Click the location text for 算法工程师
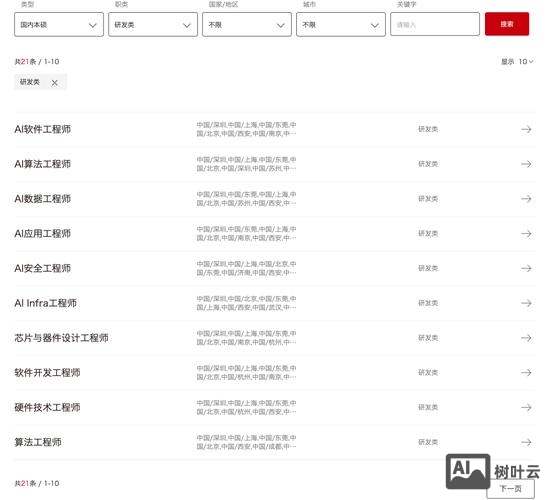 pyautogui.click(x=246, y=442)
